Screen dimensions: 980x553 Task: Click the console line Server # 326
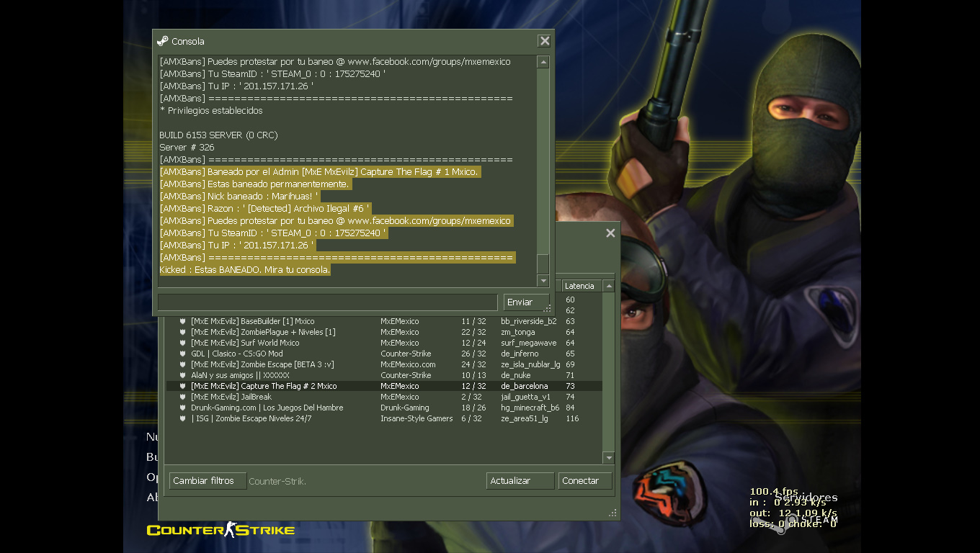187,148
